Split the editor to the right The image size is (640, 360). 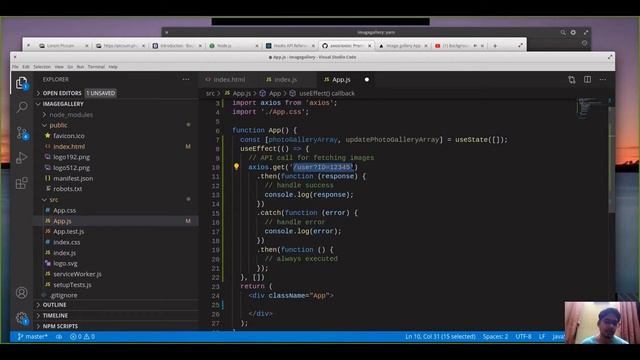(587, 80)
